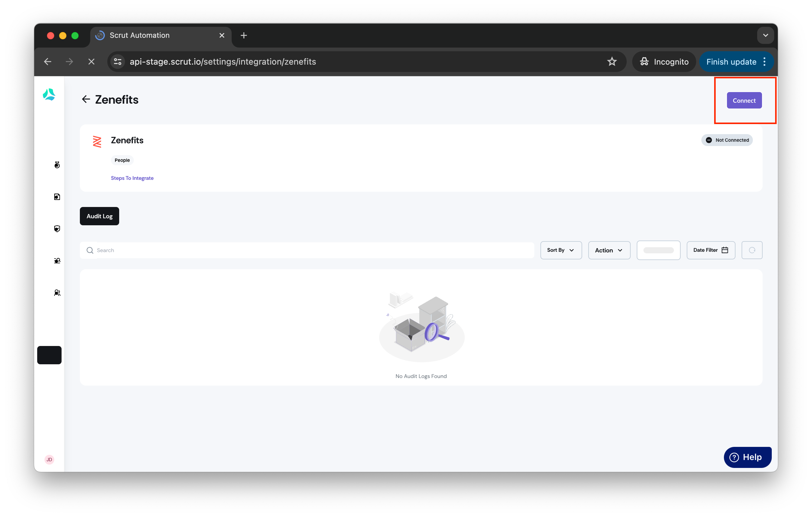Bookmark this page with the star icon

point(612,62)
